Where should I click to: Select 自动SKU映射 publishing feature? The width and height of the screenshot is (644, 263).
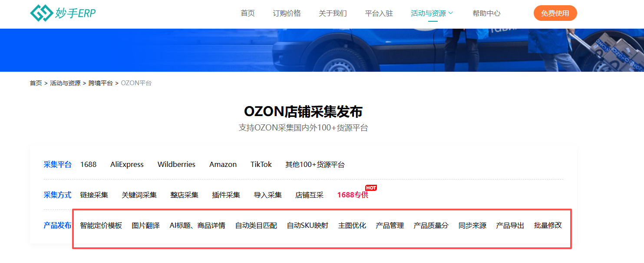307,225
